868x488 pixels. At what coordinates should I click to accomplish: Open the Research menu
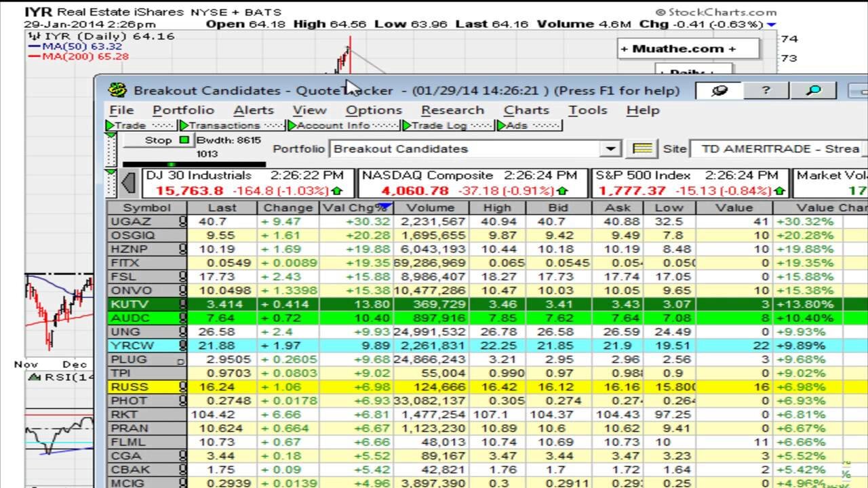(452, 110)
